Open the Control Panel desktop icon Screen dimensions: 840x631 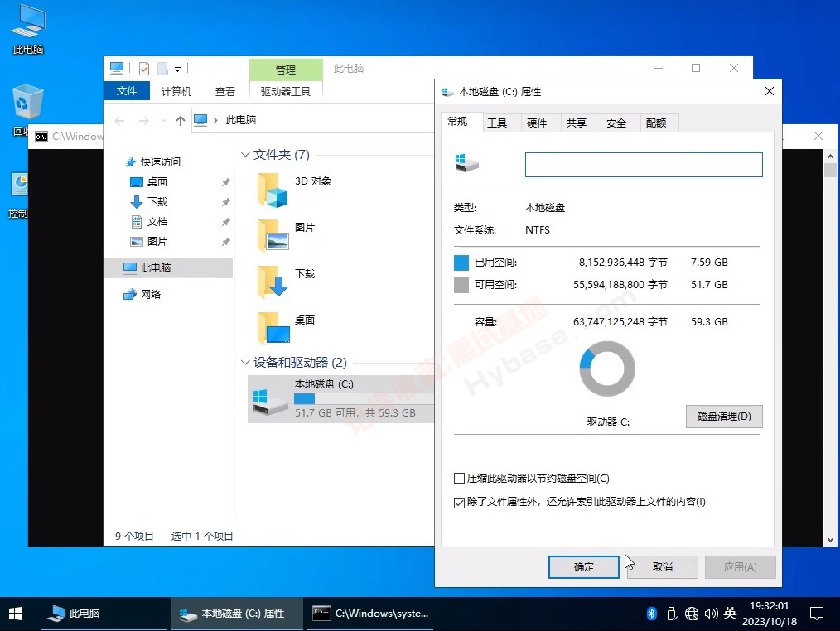19,194
